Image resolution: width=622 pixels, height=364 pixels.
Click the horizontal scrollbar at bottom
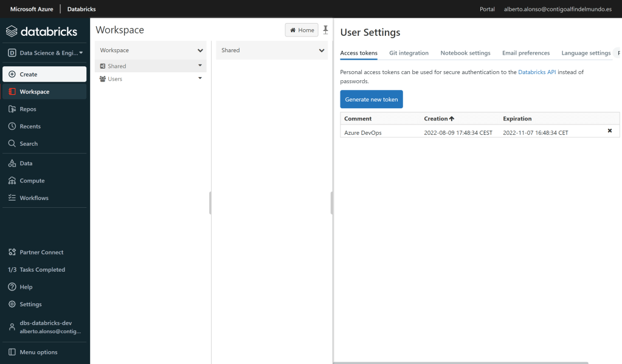[x=460, y=362]
